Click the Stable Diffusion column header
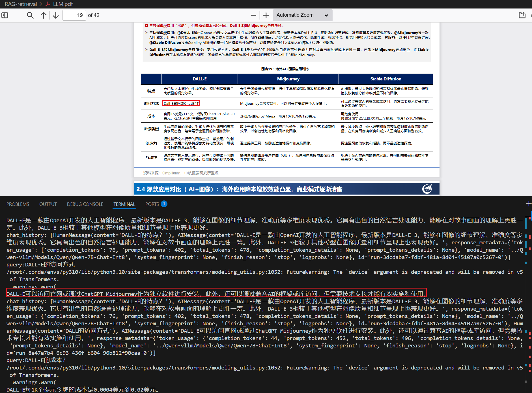 tap(386, 79)
